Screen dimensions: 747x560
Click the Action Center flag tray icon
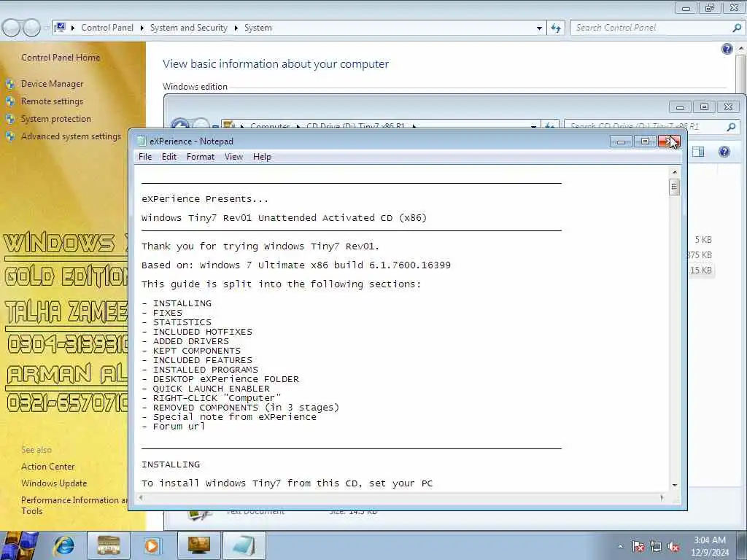(638, 547)
